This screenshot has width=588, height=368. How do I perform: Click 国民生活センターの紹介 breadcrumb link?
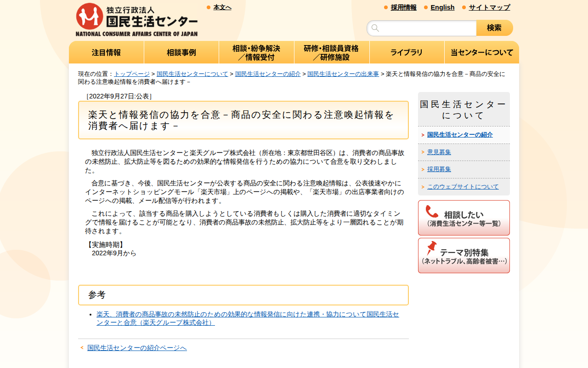[268, 74]
